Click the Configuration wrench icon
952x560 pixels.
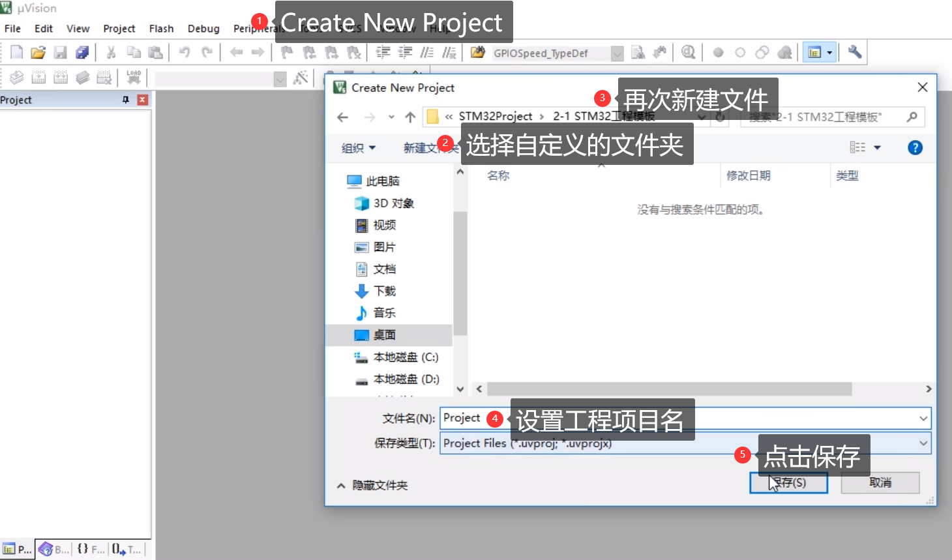coord(855,52)
